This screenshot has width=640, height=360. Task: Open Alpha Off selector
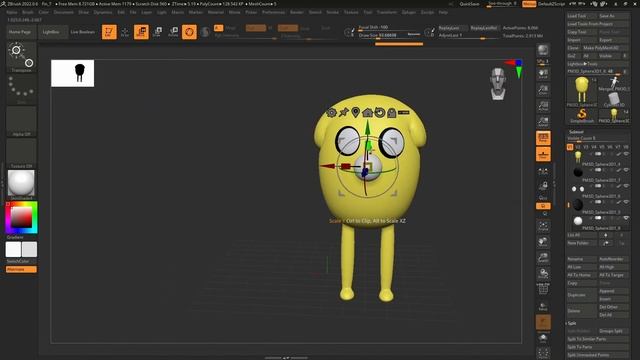21,121
